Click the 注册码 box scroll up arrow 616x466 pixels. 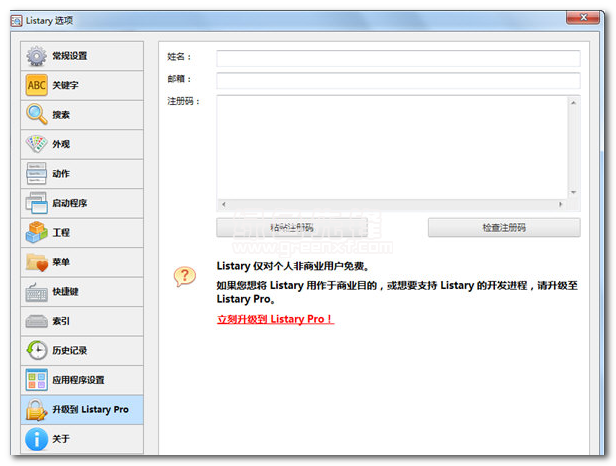pos(573,103)
